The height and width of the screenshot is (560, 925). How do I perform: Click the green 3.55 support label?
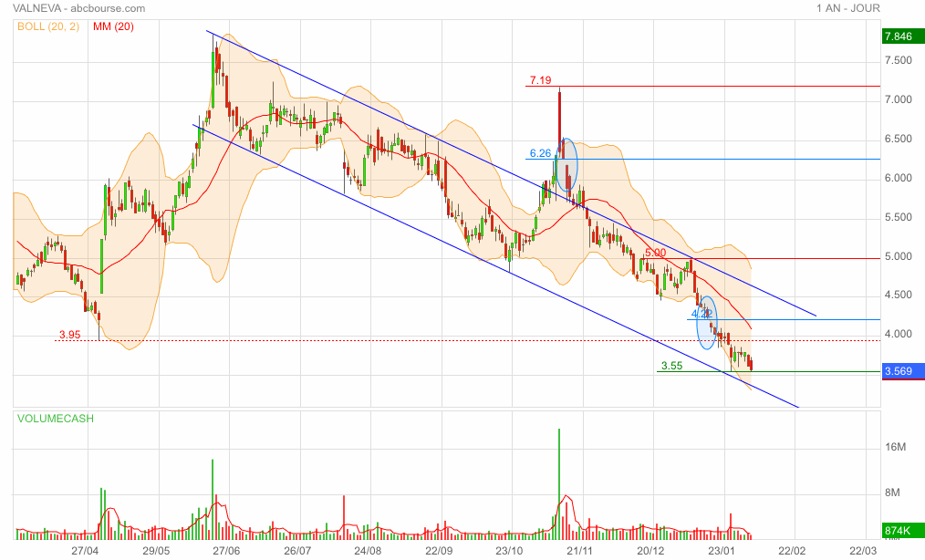tap(671, 366)
